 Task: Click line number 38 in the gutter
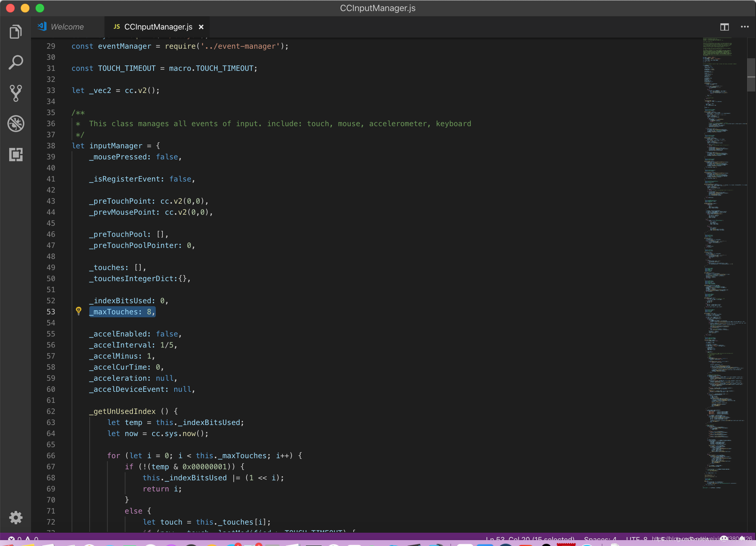coord(51,146)
